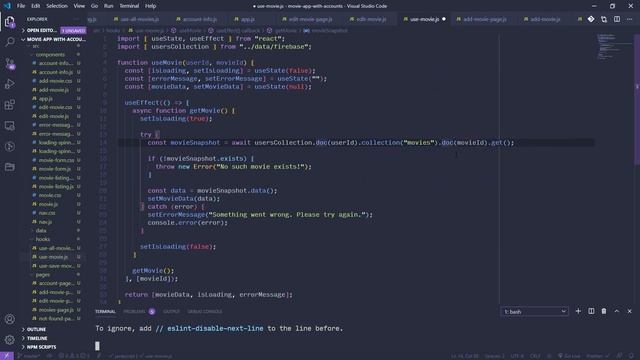Click the remote window indicator in status bar
This screenshot has width=640, height=360.
coord(7,356)
